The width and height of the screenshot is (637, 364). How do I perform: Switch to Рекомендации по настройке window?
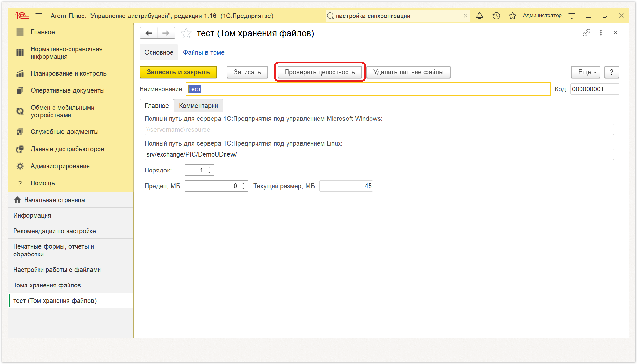point(71,231)
